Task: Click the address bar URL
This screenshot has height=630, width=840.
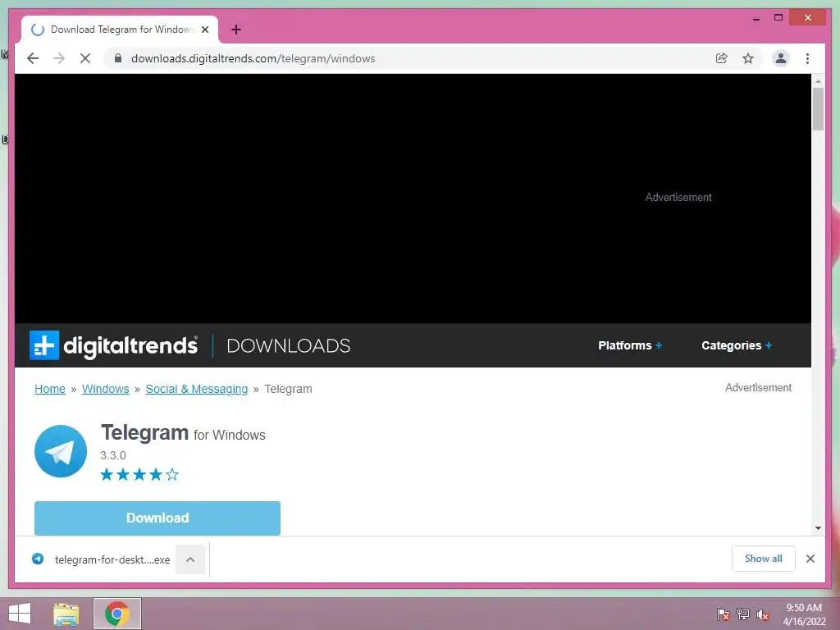Action: tap(253, 58)
